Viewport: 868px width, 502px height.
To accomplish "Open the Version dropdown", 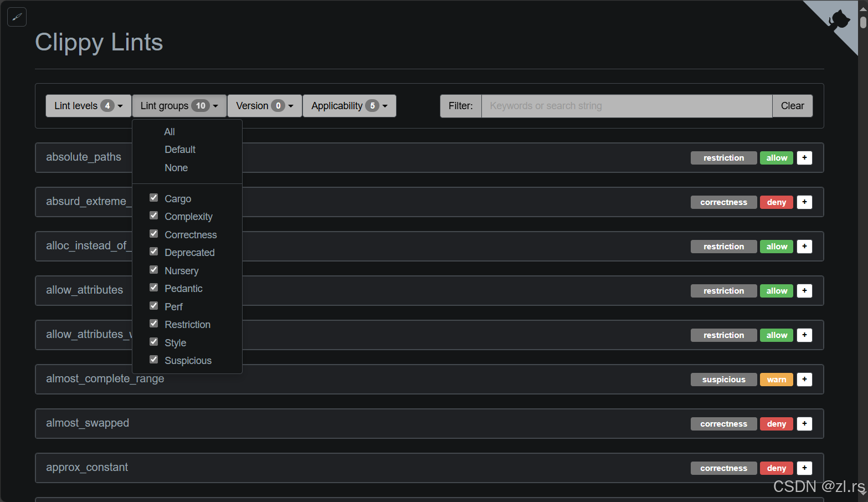I will (265, 106).
